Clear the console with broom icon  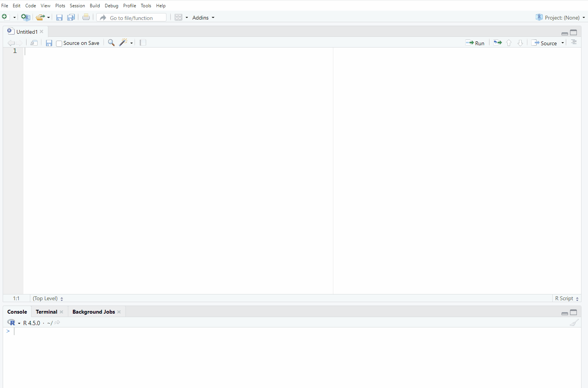574,323
